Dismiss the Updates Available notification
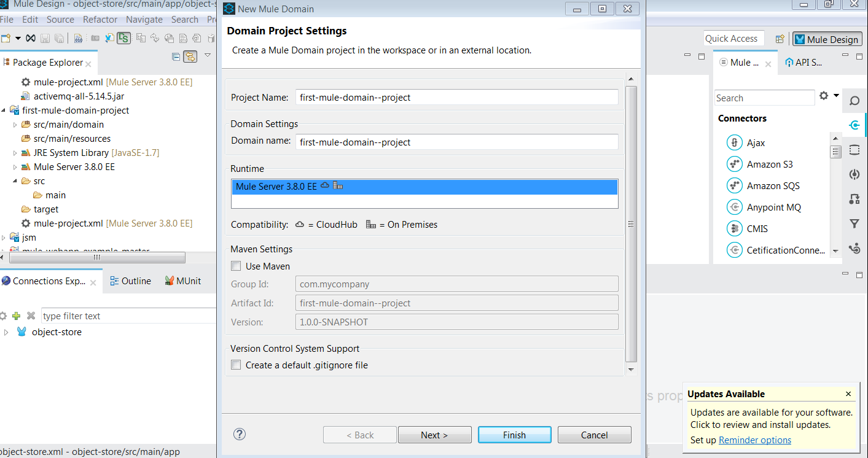 coord(848,394)
